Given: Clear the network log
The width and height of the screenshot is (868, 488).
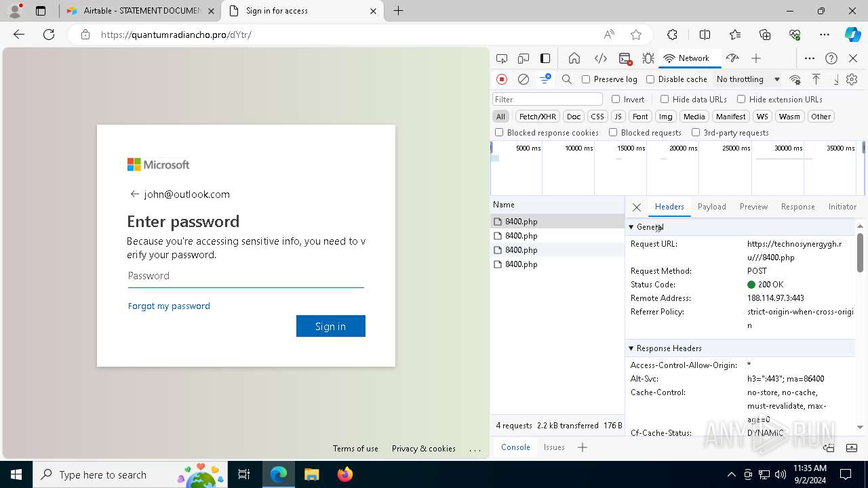Looking at the screenshot, I should click(x=524, y=79).
